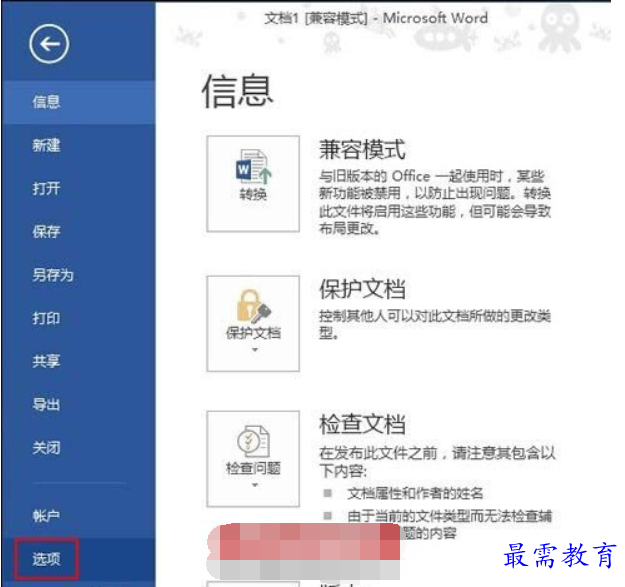Click the 文档属性和作者的姓名 bullet text
Viewport: 625px width, 587px height.
coord(415,494)
